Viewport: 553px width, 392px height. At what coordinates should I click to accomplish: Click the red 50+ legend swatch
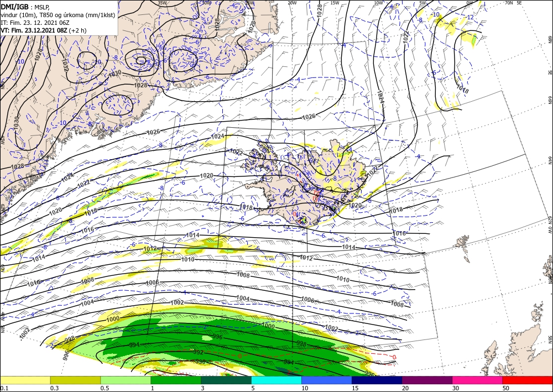(528, 380)
